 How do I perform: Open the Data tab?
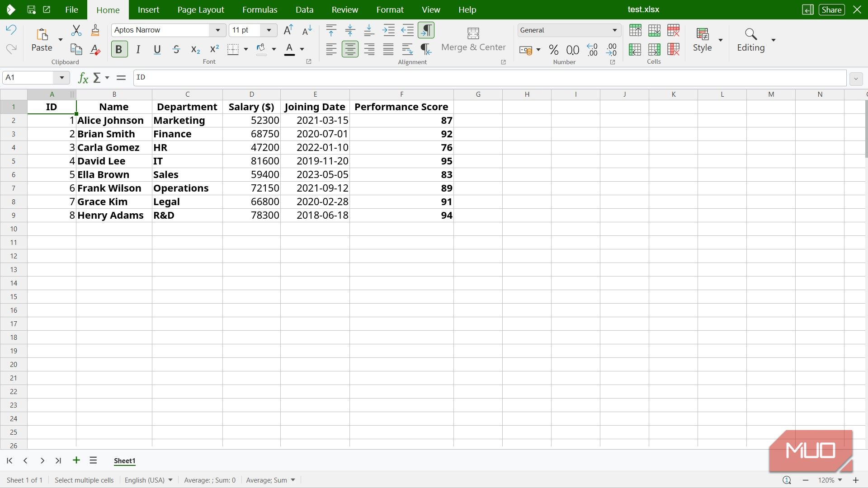(304, 9)
